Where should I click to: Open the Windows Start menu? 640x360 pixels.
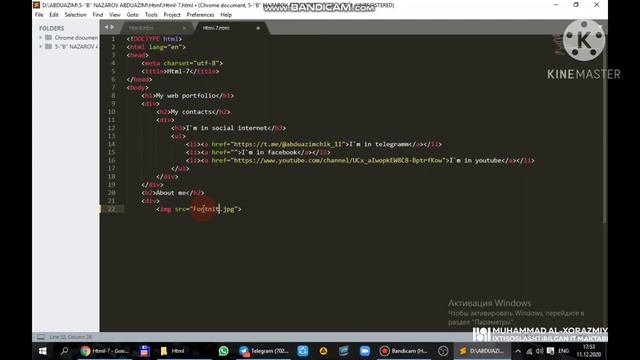(42, 351)
